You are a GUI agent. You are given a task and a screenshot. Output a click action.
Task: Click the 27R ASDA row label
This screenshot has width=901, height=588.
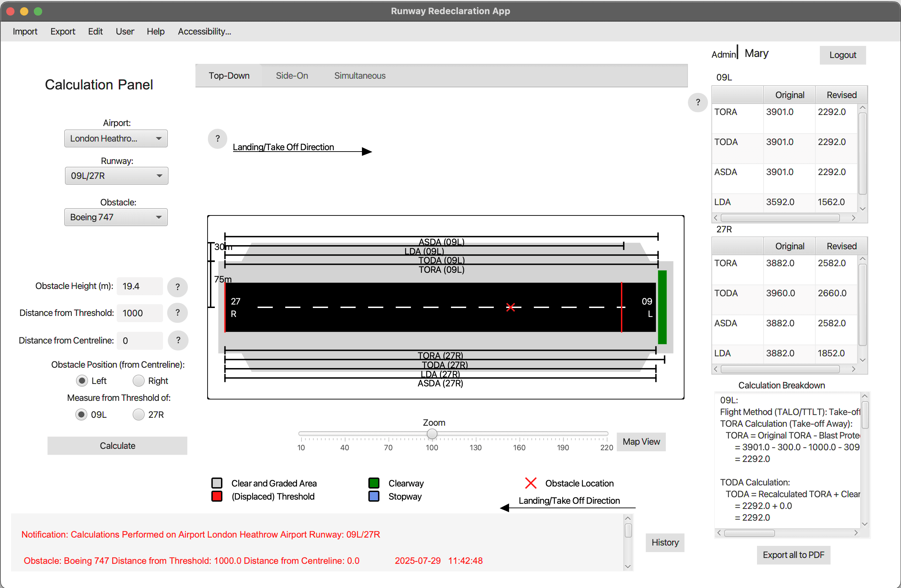725,323
